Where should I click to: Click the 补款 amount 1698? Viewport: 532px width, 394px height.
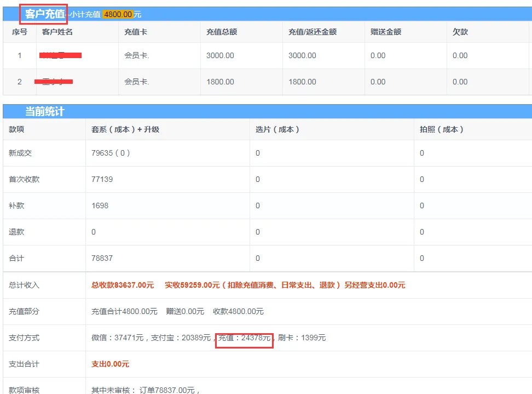tap(100, 205)
